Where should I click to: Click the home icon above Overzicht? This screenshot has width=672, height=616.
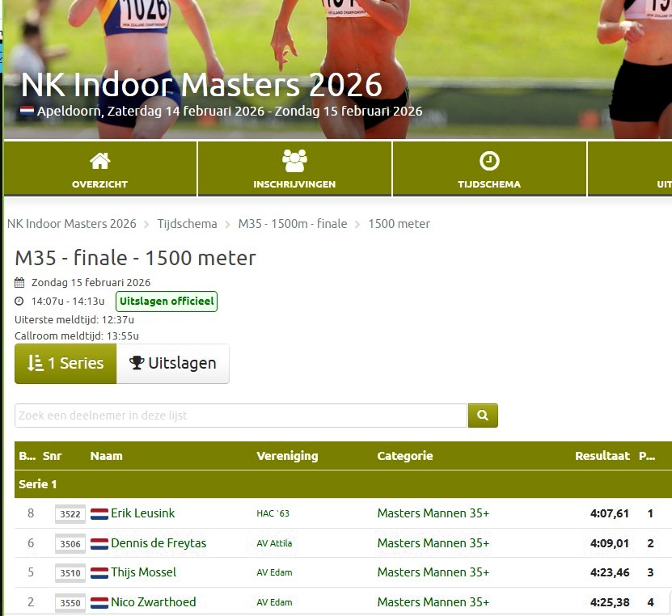click(x=99, y=161)
